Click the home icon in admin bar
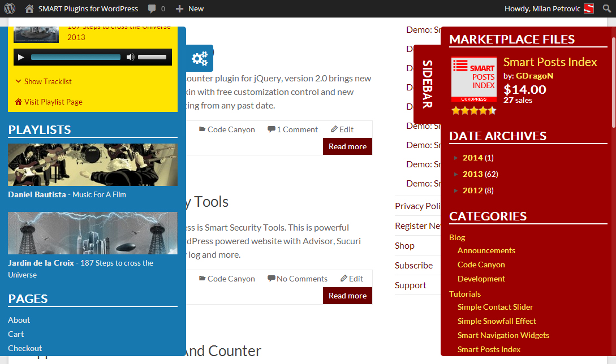The width and height of the screenshot is (616, 364). (29, 8)
